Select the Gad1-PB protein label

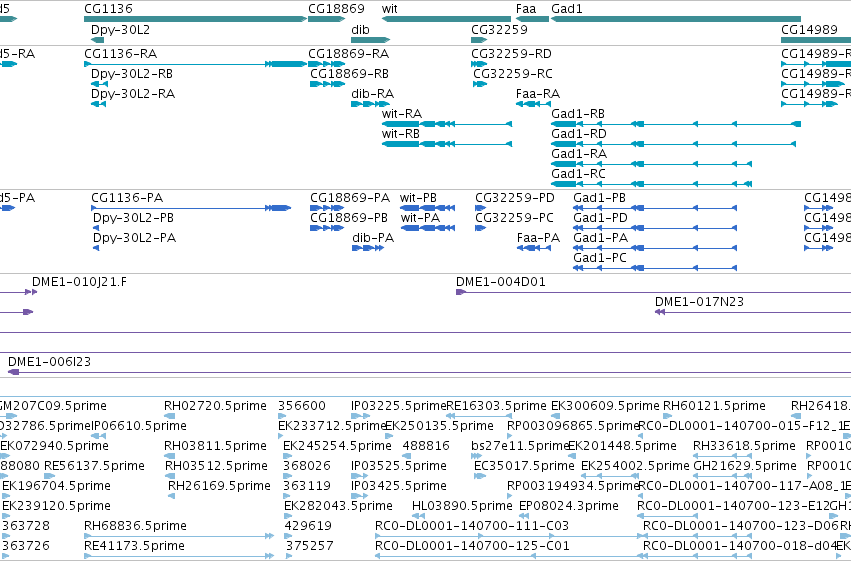click(x=600, y=198)
